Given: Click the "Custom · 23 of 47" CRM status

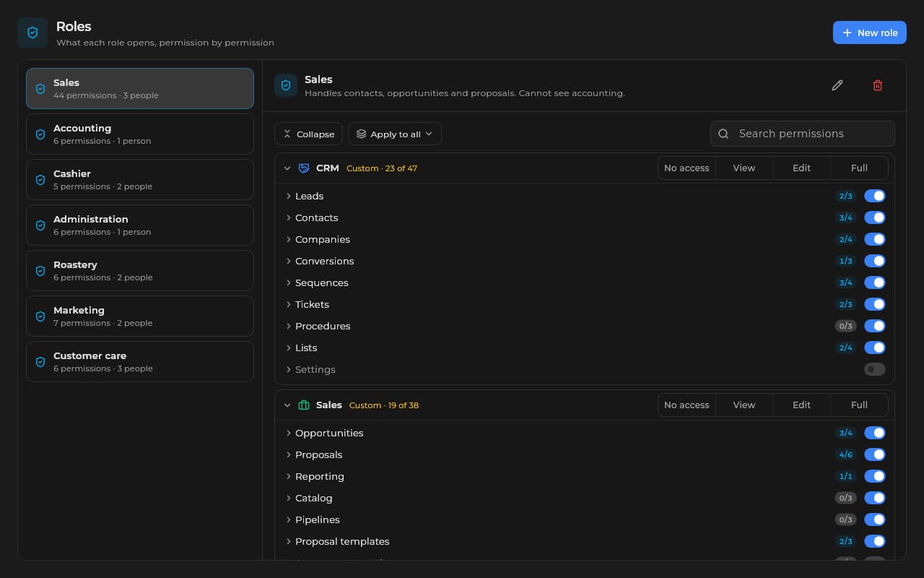Looking at the screenshot, I should [382, 168].
